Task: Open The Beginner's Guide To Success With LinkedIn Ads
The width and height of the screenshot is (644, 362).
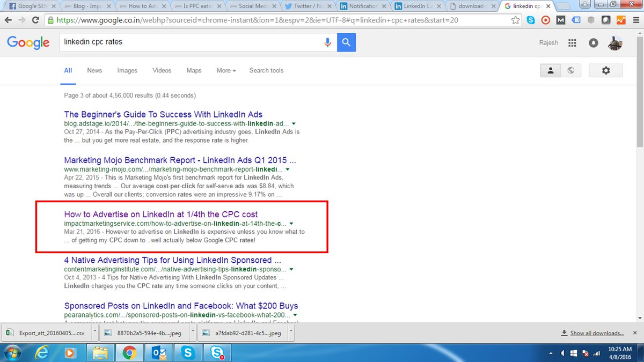Action: [x=163, y=114]
